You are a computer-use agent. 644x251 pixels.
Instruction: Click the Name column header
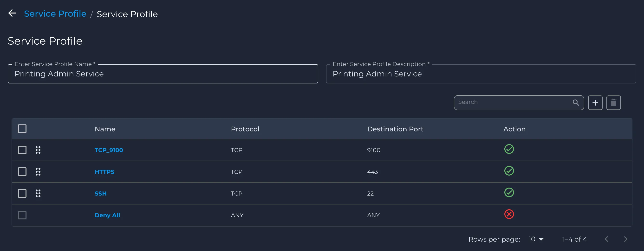105,129
